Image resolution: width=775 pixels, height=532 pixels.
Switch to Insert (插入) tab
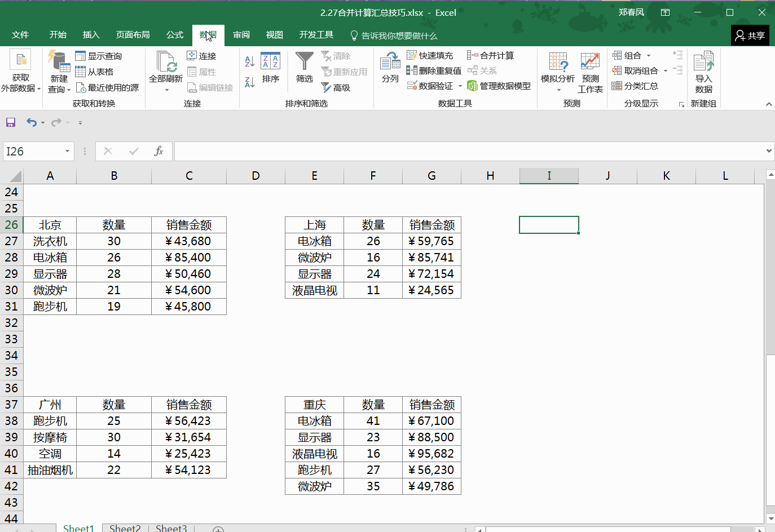[x=91, y=35]
